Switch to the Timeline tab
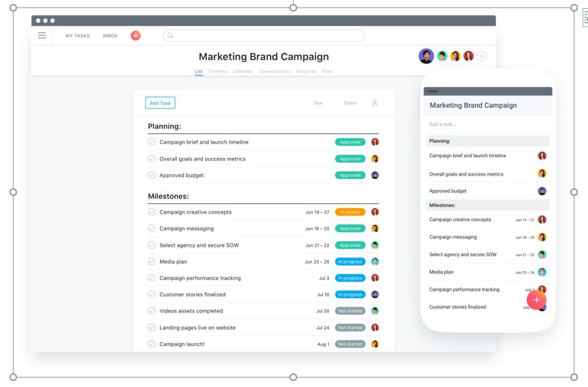The image size is (588, 387). pyautogui.click(x=218, y=71)
